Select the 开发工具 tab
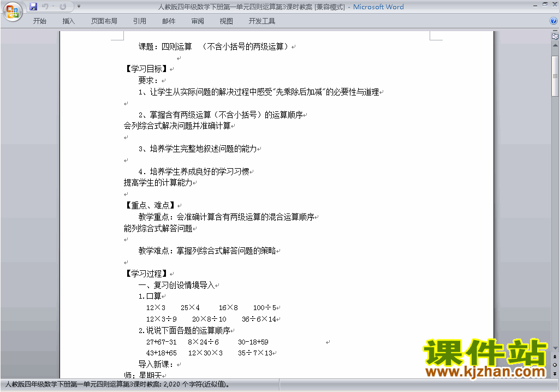The image size is (559, 392). pyautogui.click(x=262, y=21)
